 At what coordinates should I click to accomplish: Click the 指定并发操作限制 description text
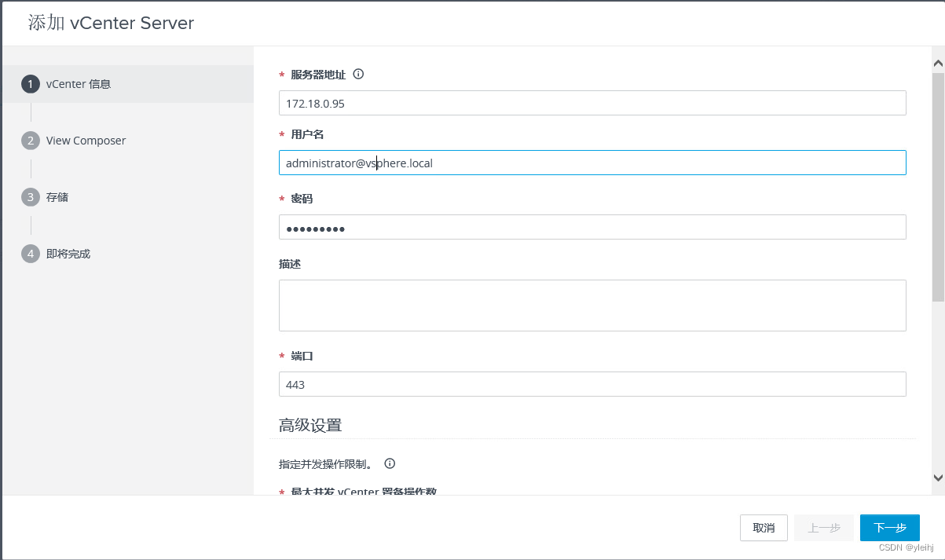[x=325, y=464]
